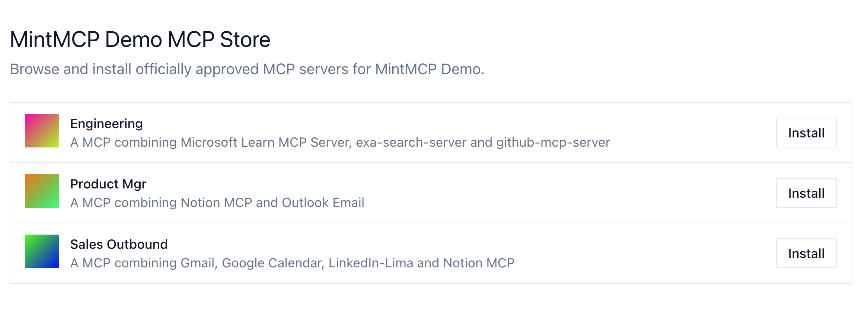Screen dimensions: 868x321
Task: Click the Engineering pink-yellow gradient icon
Action: coord(42,131)
